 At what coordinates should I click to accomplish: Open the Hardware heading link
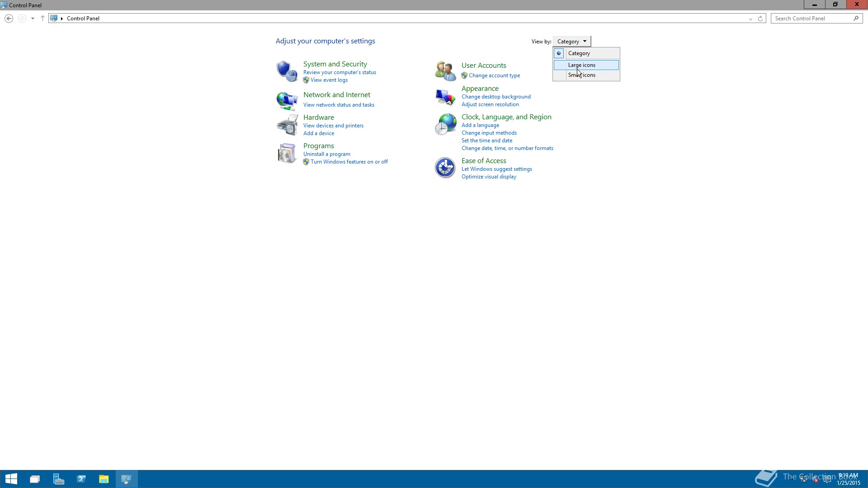point(319,117)
